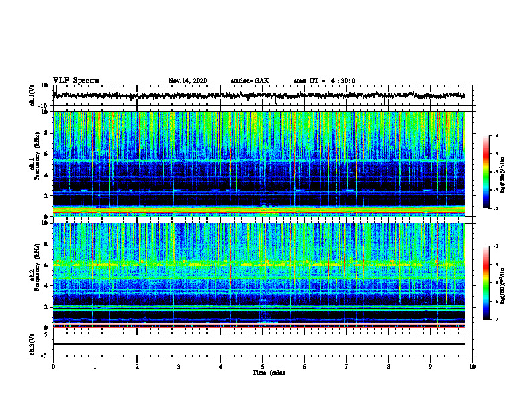This screenshot has height=411, width=532.
Task: Click the "VLF Spectra" plot title
Action: pyautogui.click(x=76, y=81)
